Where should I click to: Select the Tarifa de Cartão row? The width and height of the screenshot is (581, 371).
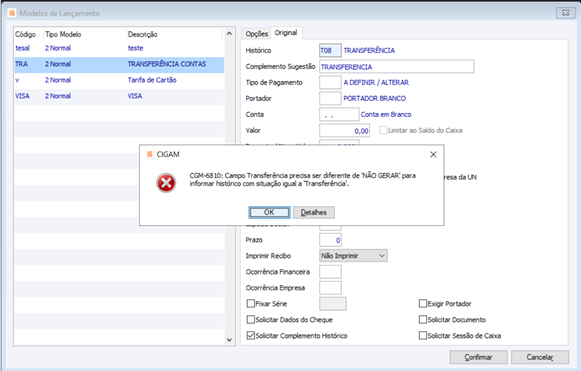119,80
